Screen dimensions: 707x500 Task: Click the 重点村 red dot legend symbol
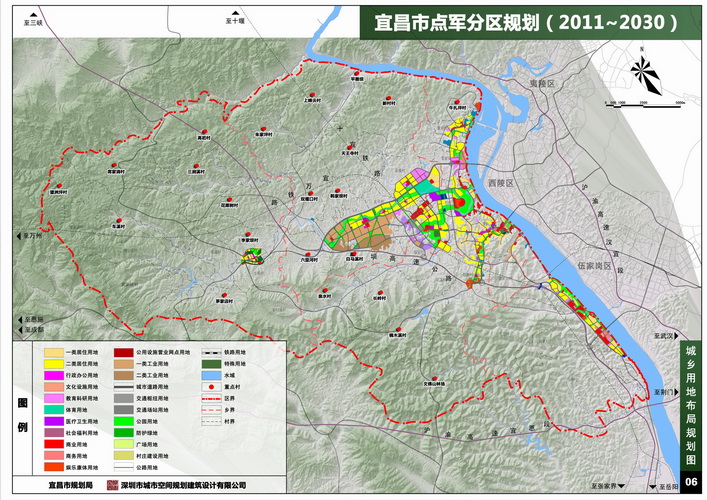pyautogui.click(x=212, y=385)
